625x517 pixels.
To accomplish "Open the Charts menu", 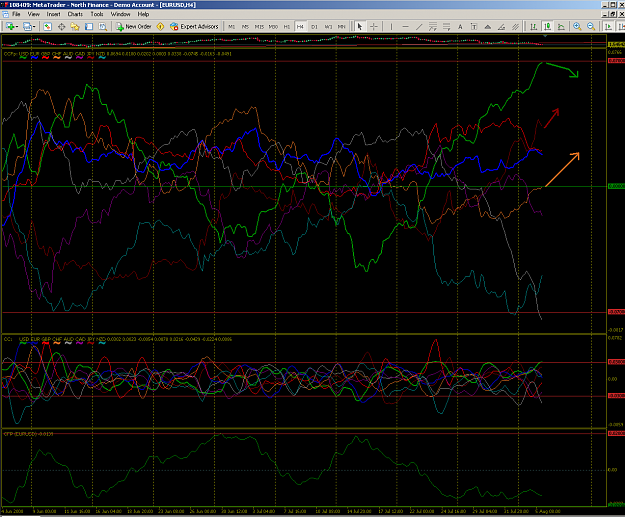I will click(75, 14).
